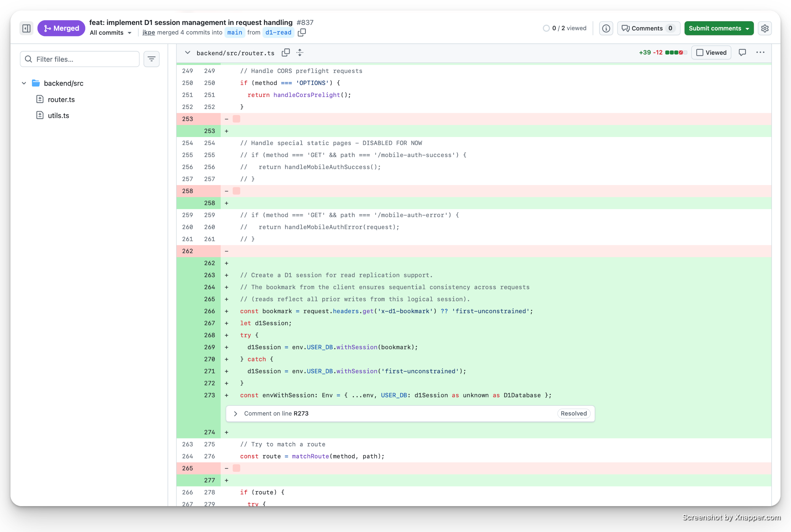Open the kebab menu for router.ts diff
Viewport: 791px width, 532px height.
click(760, 52)
